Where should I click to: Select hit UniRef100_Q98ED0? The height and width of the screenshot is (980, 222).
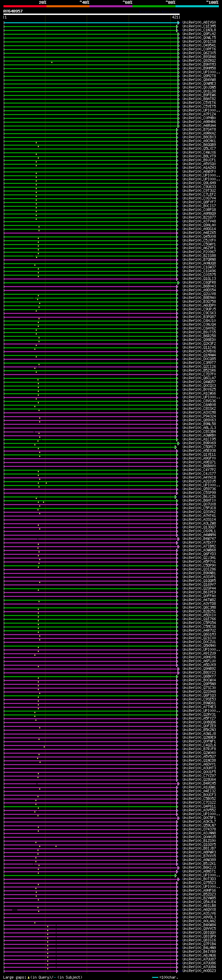click(199, 340)
